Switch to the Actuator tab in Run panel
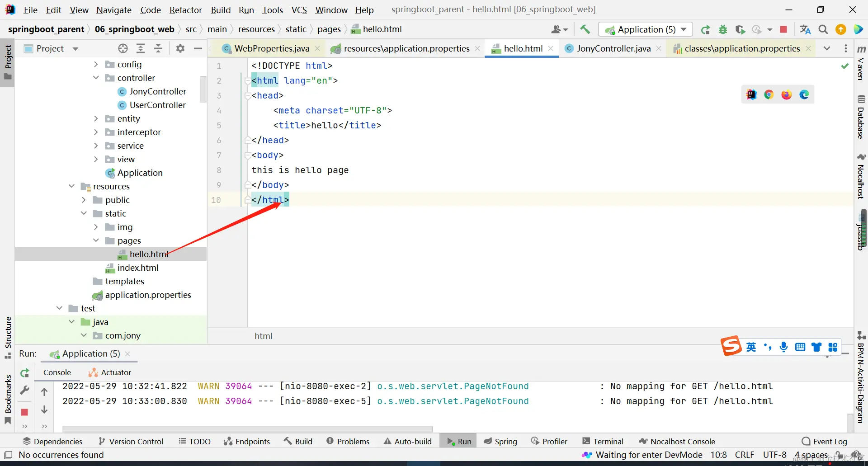The height and width of the screenshot is (466, 868). pyautogui.click(x=110, y=372)
